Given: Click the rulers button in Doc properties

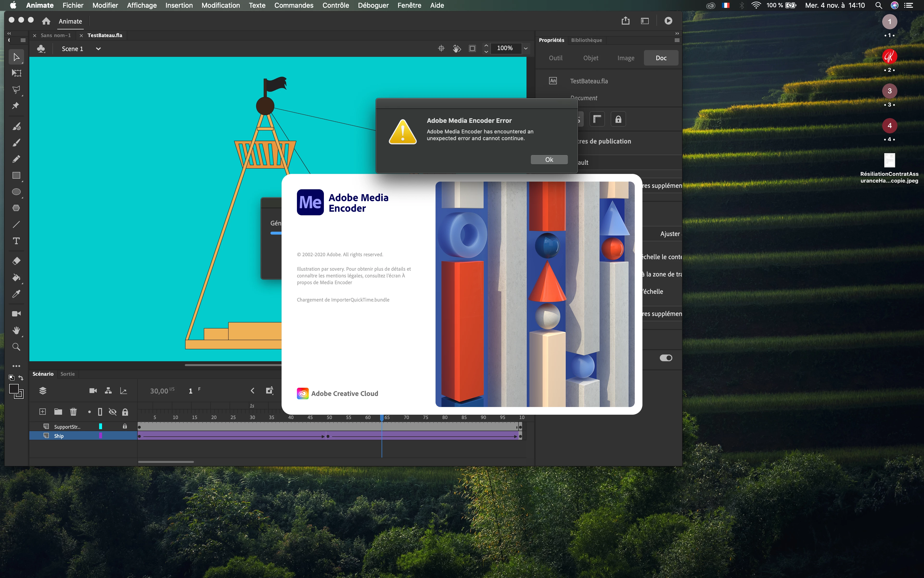Looking at the screenshot, I should (x=597, y=119).
